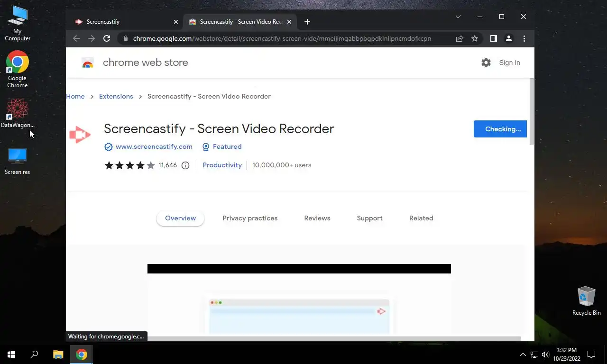Click the volume icon in system tray

[x=545, y=355]
